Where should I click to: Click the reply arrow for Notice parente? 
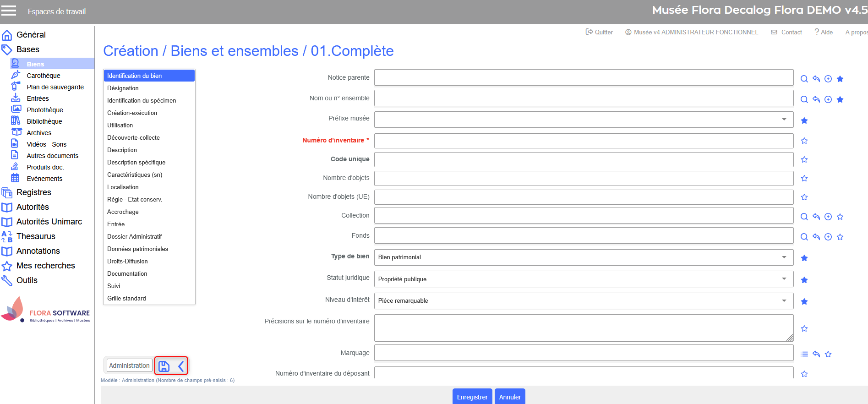coord(816,79)
